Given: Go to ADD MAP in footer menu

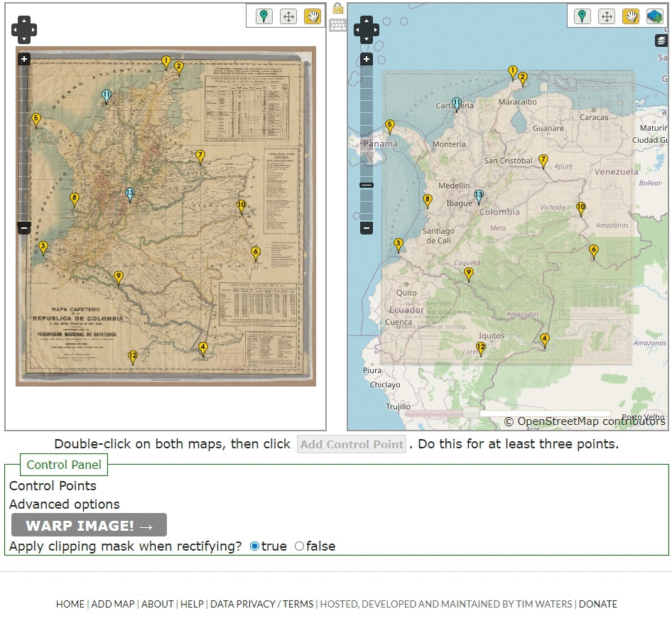Looking at the screenshot, I should (112, 604).
